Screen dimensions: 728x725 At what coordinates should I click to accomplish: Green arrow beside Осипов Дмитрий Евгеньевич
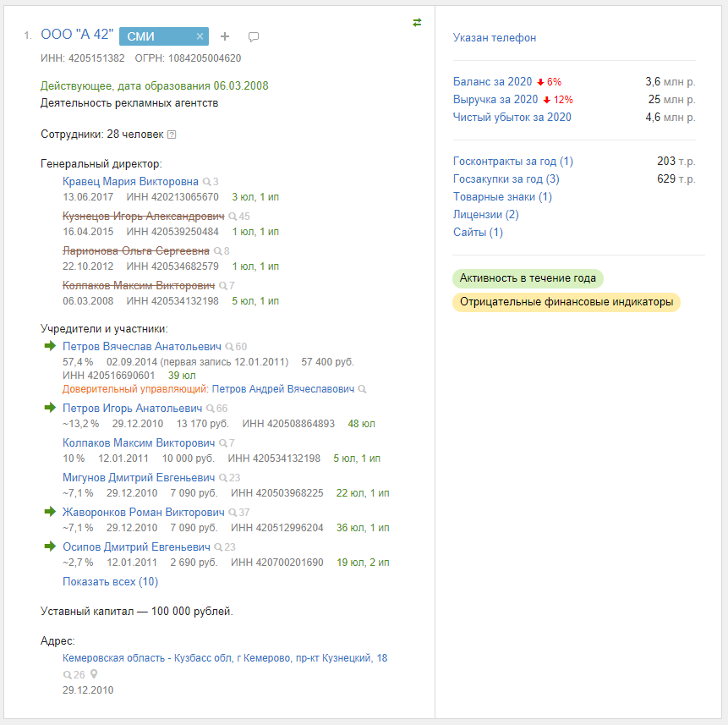point(50,546)
